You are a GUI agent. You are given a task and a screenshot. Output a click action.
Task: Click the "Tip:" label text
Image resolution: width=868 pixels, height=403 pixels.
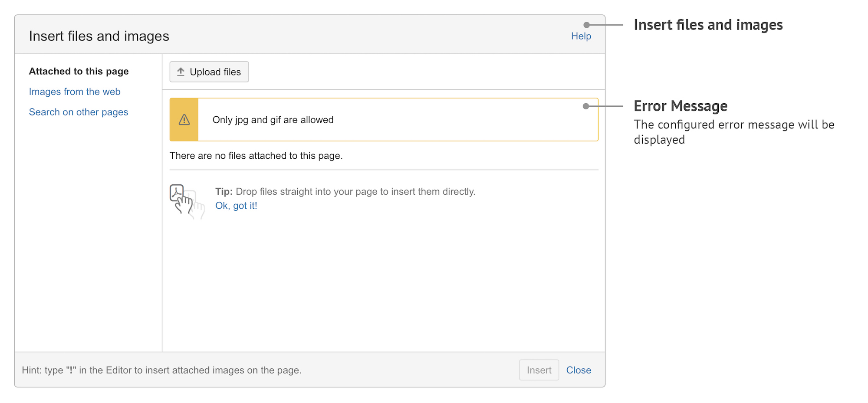[224, 191]
